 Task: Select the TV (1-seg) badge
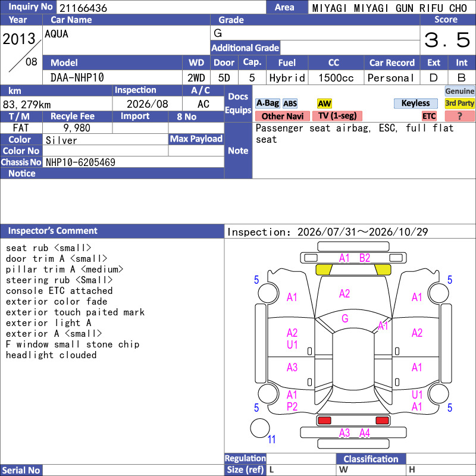coord(337,115)
